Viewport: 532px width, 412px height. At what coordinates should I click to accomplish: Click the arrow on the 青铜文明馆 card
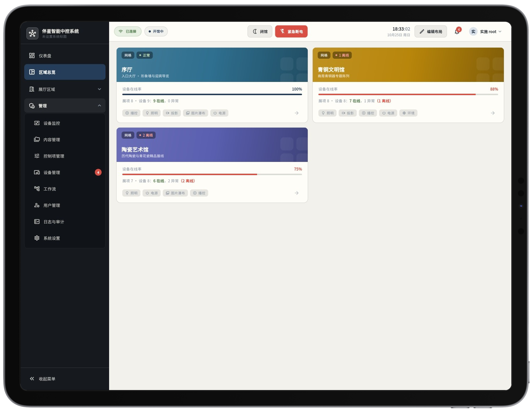492,113
